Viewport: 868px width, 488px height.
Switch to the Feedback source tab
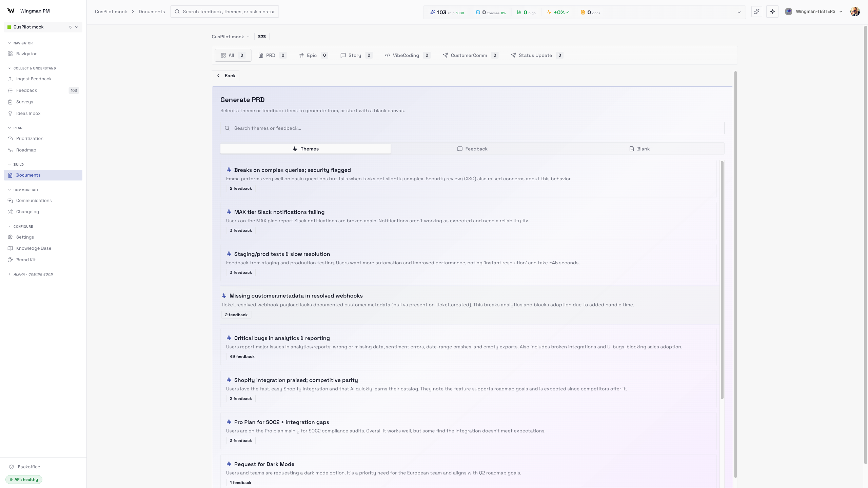472,149
